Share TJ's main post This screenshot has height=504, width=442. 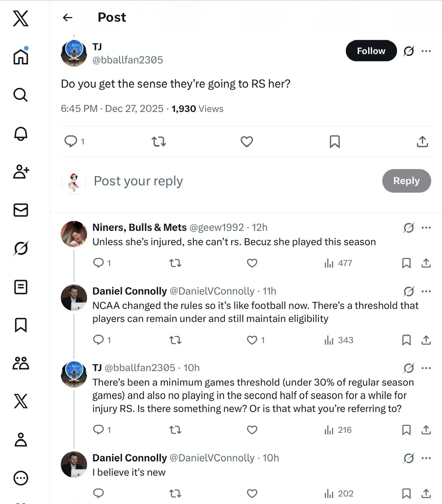point(422,141)
